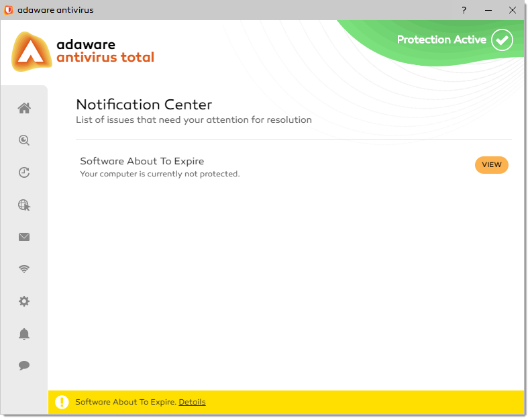Click the yellow warning exclamation icon

tap(62, 402)
